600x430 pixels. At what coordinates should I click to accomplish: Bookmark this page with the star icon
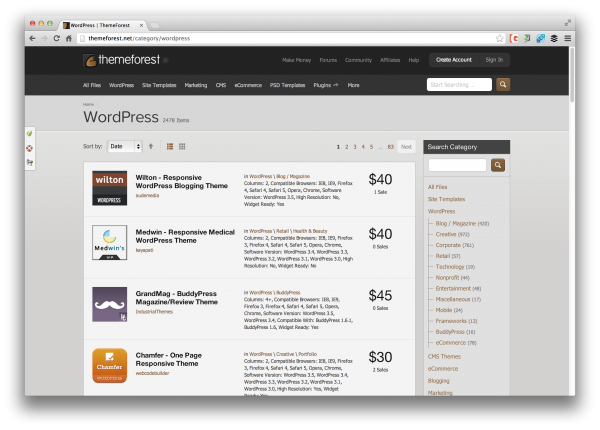point(499,38)
